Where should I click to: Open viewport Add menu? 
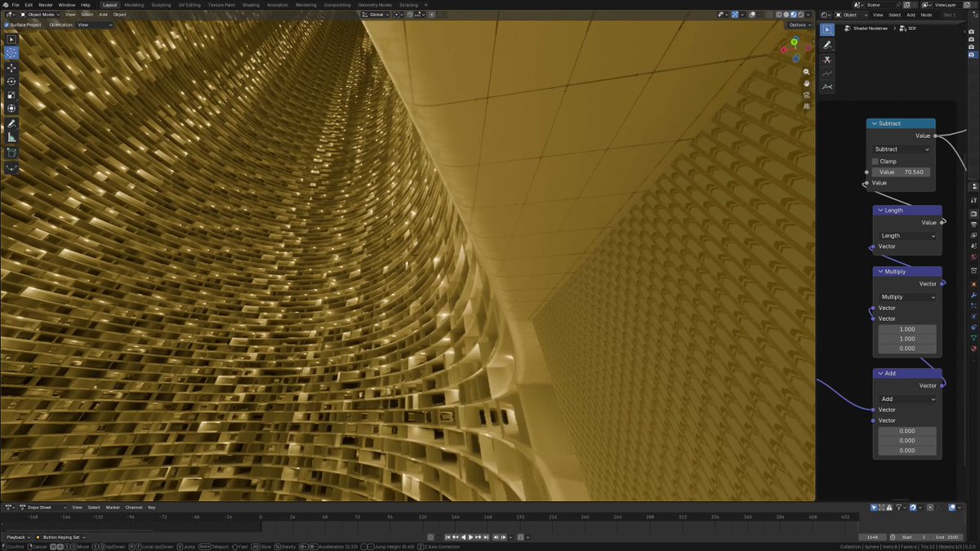(x=103, y=15)
